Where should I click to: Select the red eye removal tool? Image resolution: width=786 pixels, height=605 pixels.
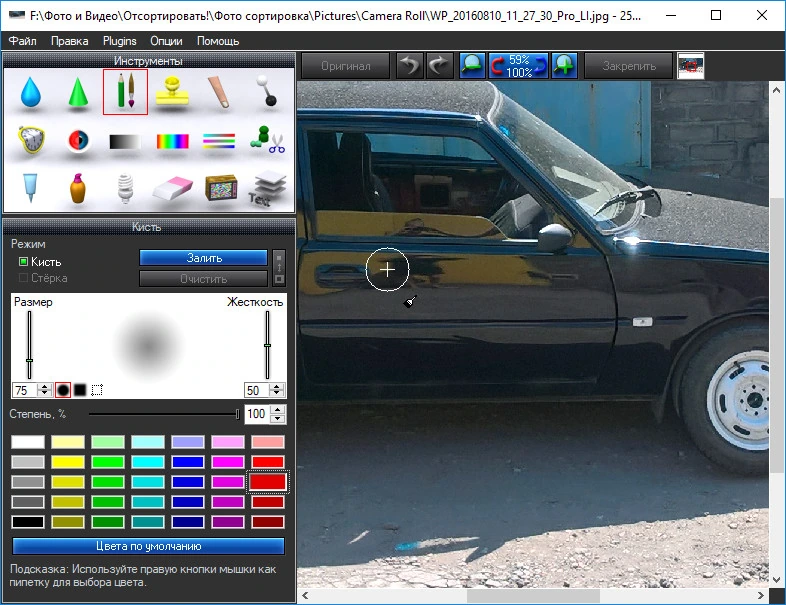pos(78,141)
